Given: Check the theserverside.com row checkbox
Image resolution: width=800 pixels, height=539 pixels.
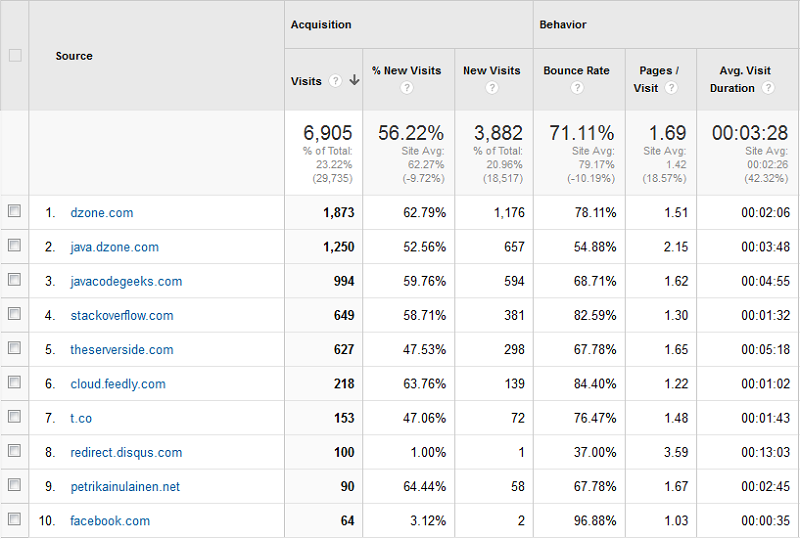Looking at the screenshot, I should click(x=14, y=348).
